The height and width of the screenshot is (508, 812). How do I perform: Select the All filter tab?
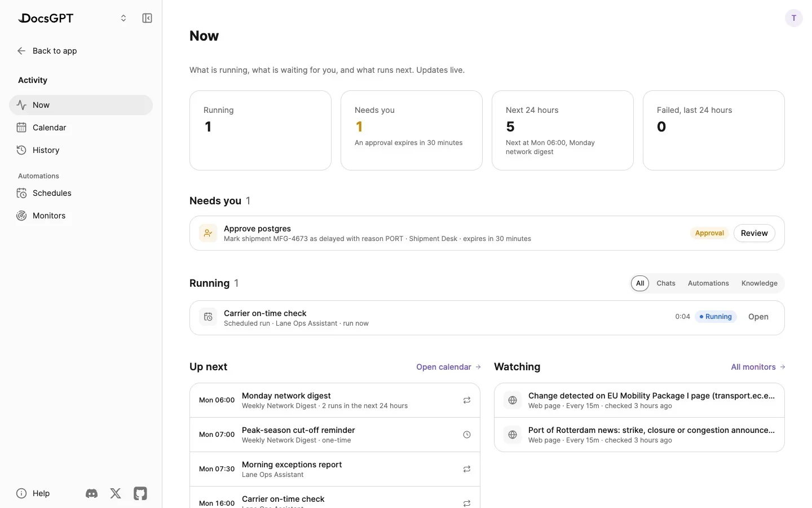640,283
